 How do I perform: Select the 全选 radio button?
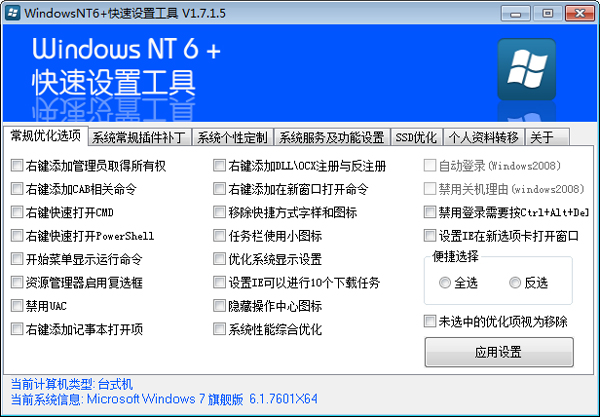[445, 283]
